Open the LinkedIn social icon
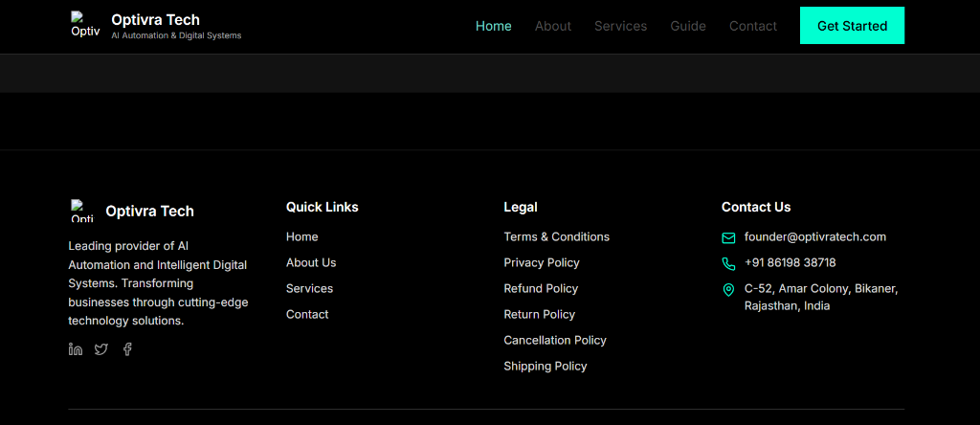 coord(76,349)
